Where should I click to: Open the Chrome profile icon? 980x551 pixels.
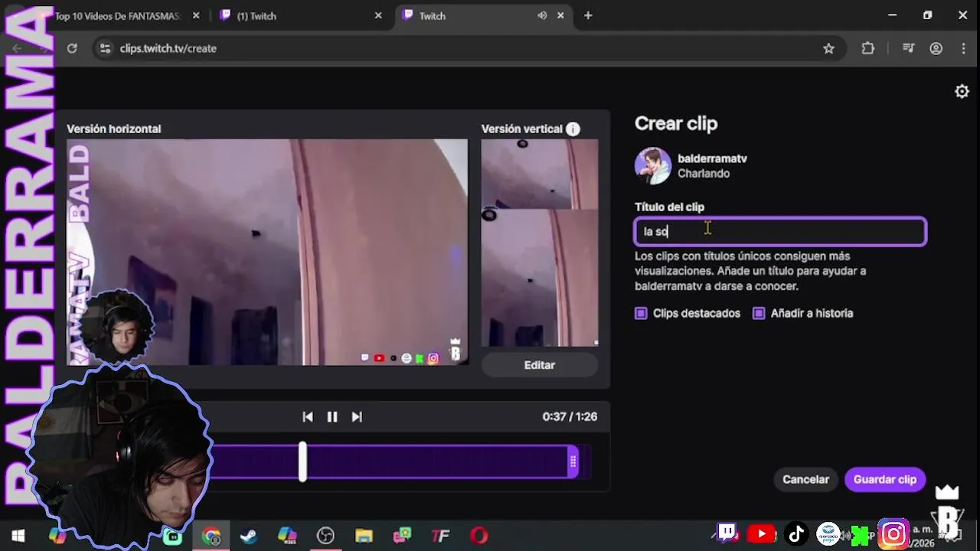(x=936, y=48)
